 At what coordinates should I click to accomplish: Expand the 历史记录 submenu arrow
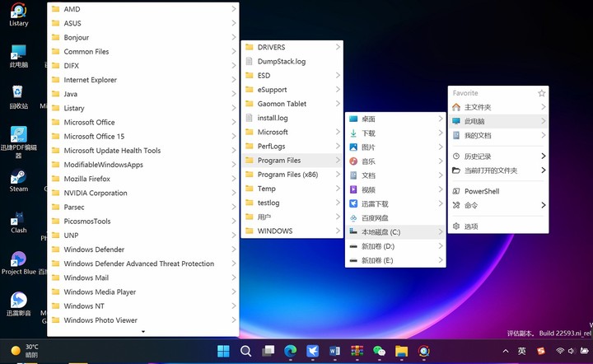(543, 156)
